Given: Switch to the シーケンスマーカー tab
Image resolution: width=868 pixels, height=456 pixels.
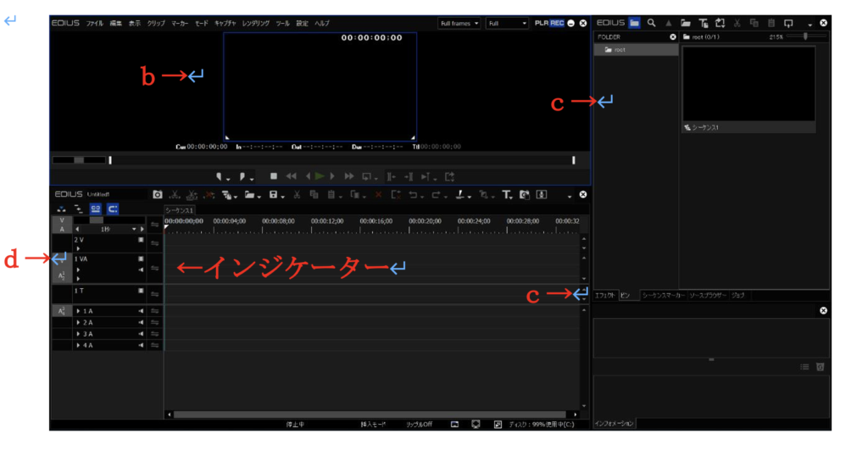Looking at the screenshot, I should (x=664, y=296).
